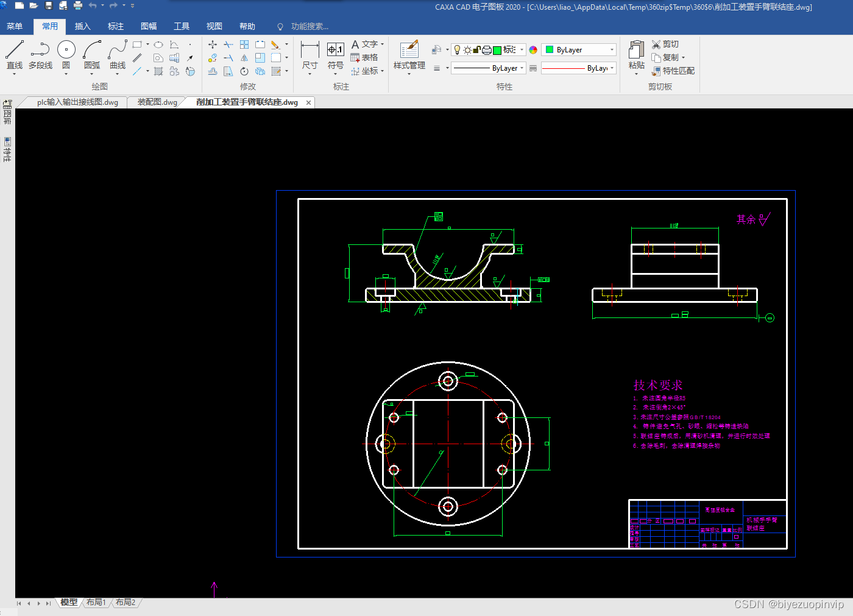Click the move tool in 修改 group
Image resolution: width=853 pixels, height=616 pixels.
[x=213, y=44]
